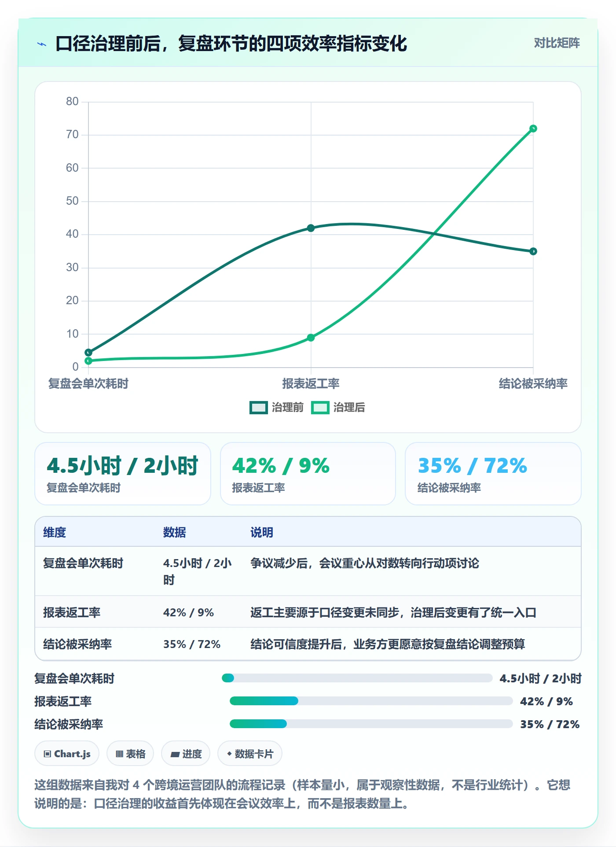Viewport: 616px width, 847px height.
Task: Click the 维度 column header
Action: click(55, 532)
